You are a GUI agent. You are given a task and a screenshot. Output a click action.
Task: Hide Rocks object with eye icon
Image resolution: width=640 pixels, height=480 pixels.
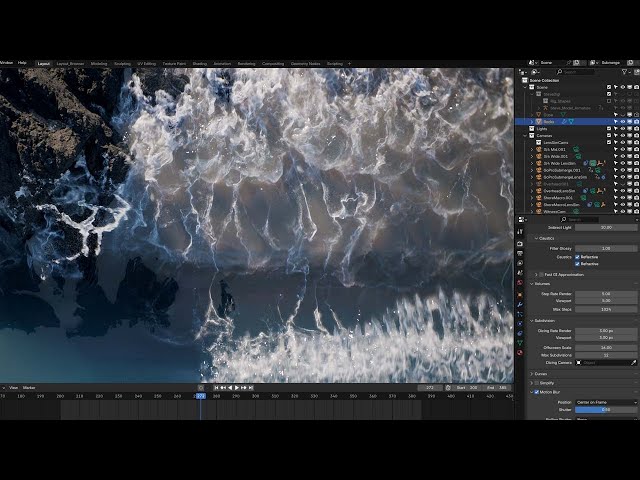[623, 122]
